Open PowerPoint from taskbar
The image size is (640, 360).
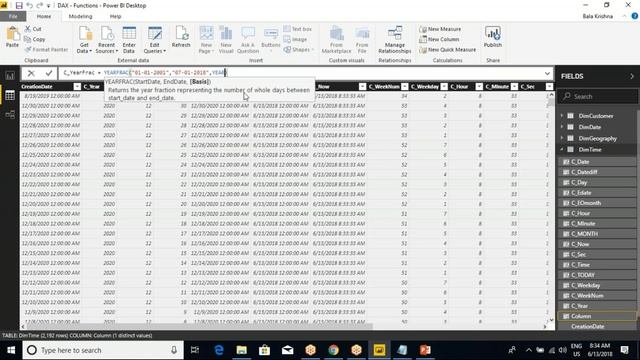pyautogui.click(x=425, y=350)
